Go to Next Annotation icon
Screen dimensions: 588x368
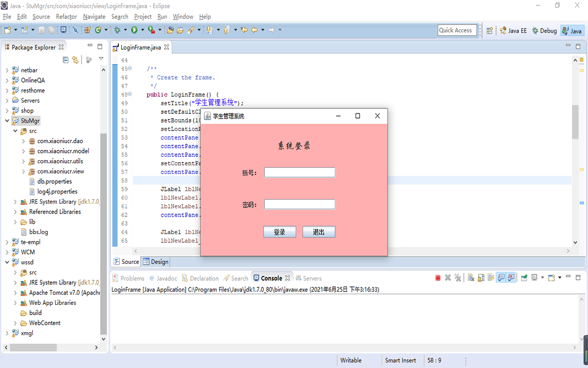[x=209, y=30]
